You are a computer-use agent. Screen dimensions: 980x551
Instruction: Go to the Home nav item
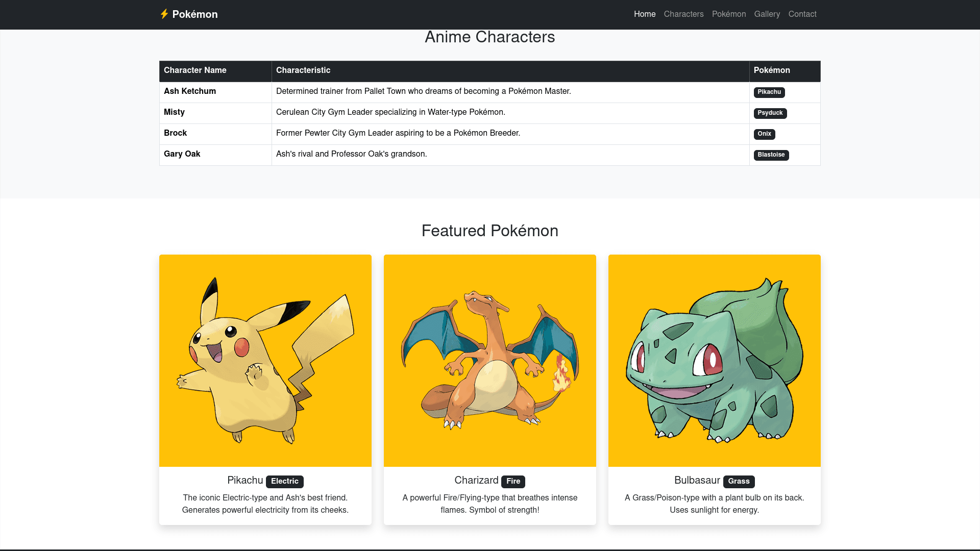(645, 14)
